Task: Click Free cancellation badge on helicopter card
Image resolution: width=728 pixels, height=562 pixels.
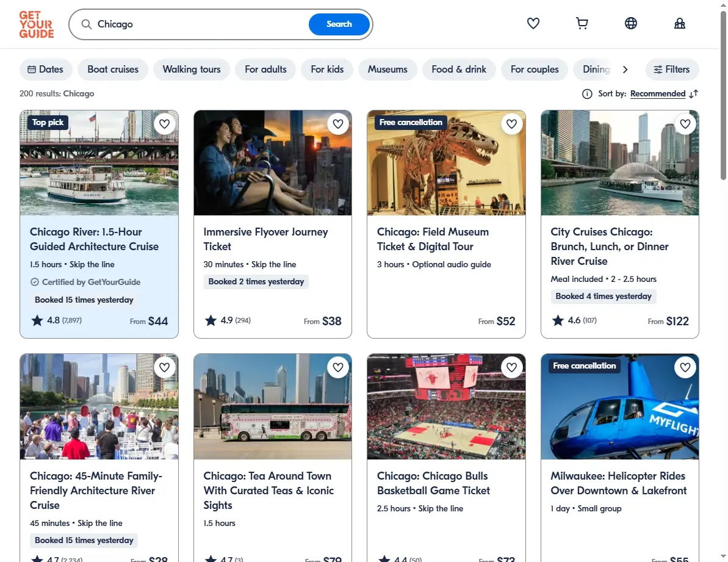Action: click(585, 366)
